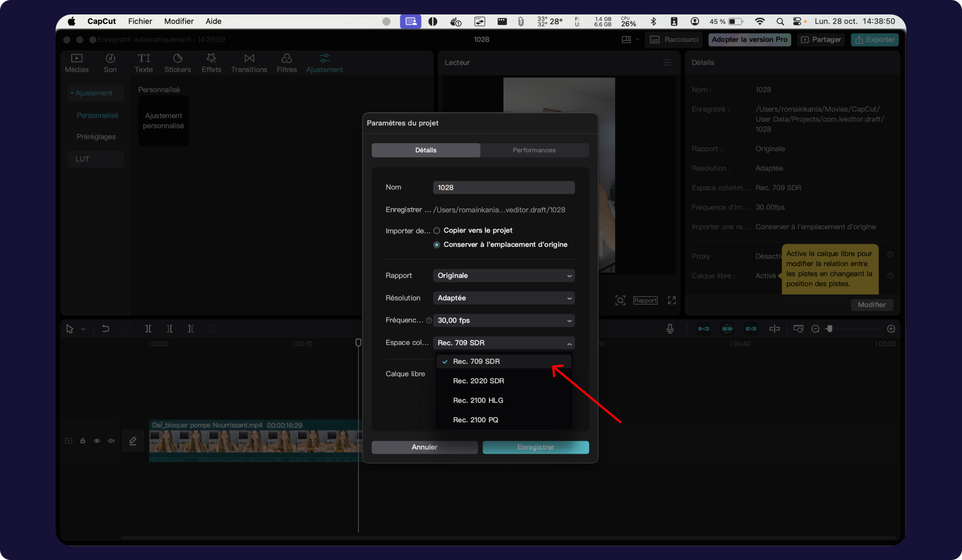Click the undo arrow icon
Viewport: 962px width, 560px height.
(x=106, y=329)
